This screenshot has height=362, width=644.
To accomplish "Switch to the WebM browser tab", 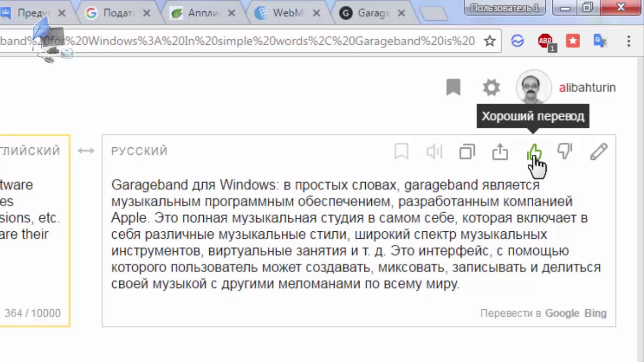I will coord(288,13).
